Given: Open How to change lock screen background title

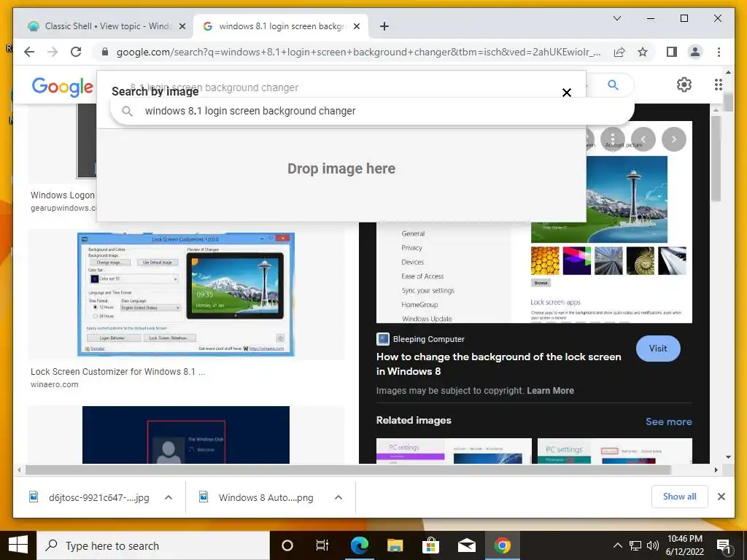Looking at the screenshot, I should [x=498, y=364].
